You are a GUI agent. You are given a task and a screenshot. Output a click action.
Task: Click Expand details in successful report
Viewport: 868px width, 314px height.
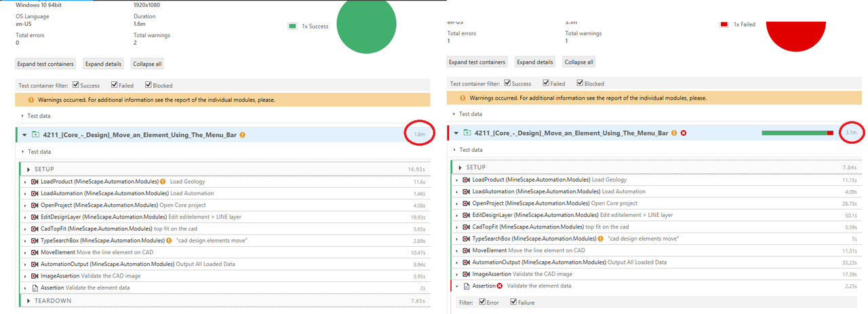(104, 64)
